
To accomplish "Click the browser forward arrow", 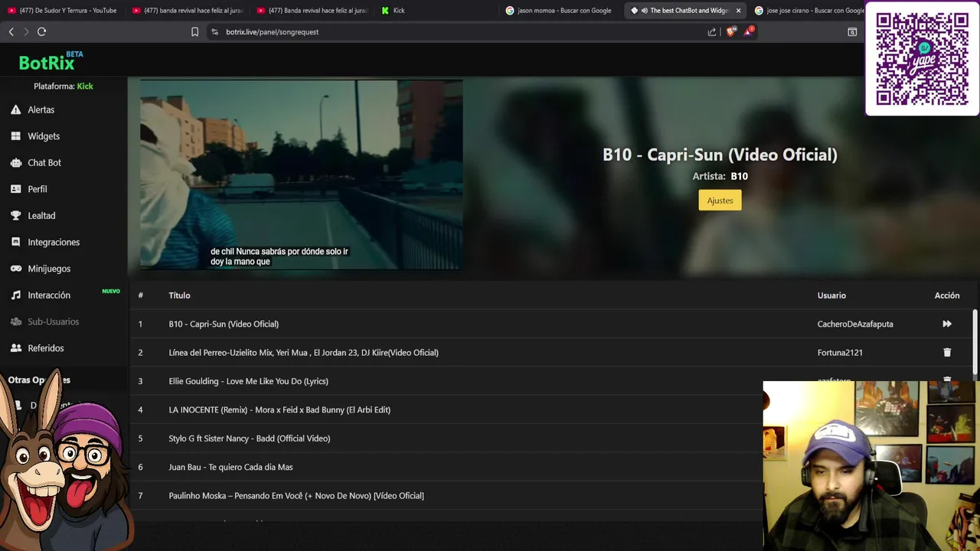I will pyautogui.click(x=26, y=31).
